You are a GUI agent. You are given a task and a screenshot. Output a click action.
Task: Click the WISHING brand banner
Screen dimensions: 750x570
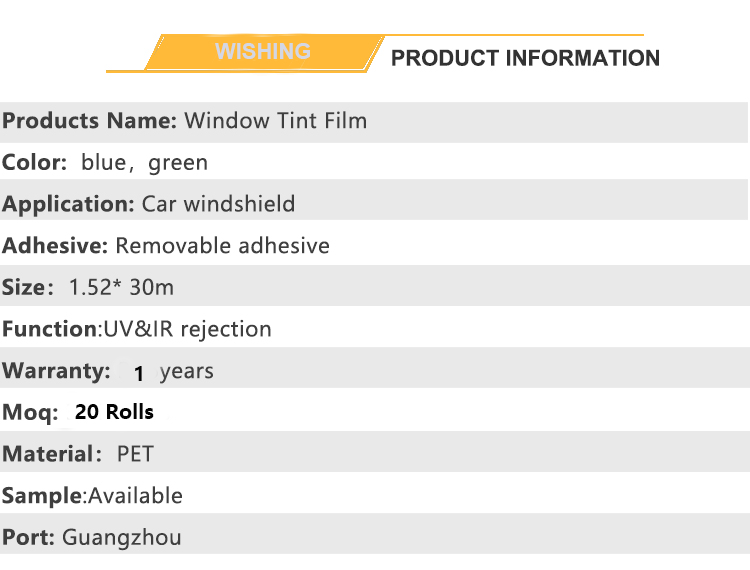coord(263,52)
